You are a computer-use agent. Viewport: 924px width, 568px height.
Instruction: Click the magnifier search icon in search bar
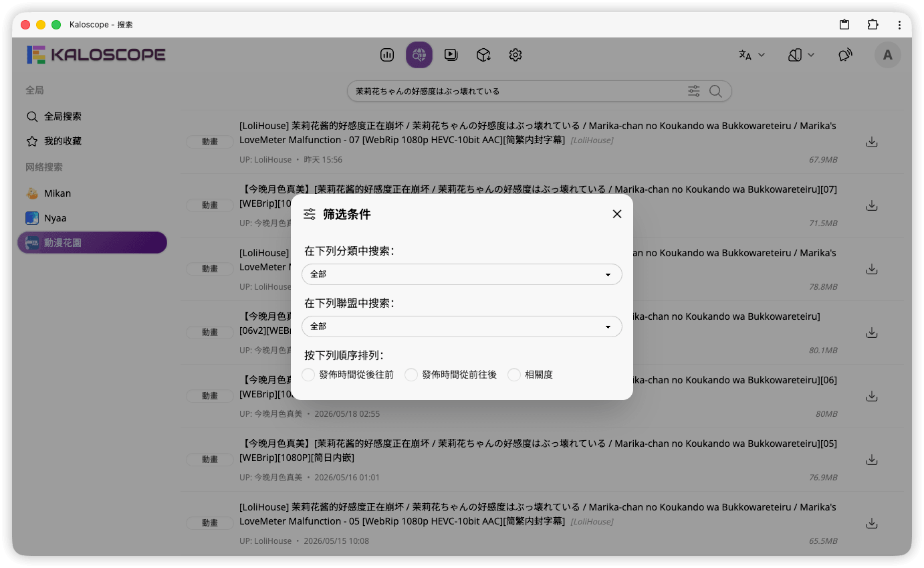pyautogui.click(x=715, y=91)
